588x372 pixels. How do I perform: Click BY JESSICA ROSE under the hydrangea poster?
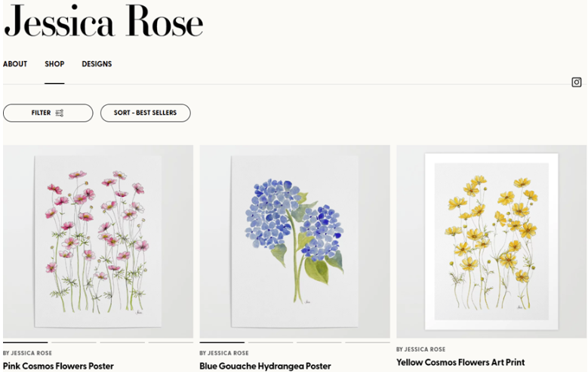point(224,353)
